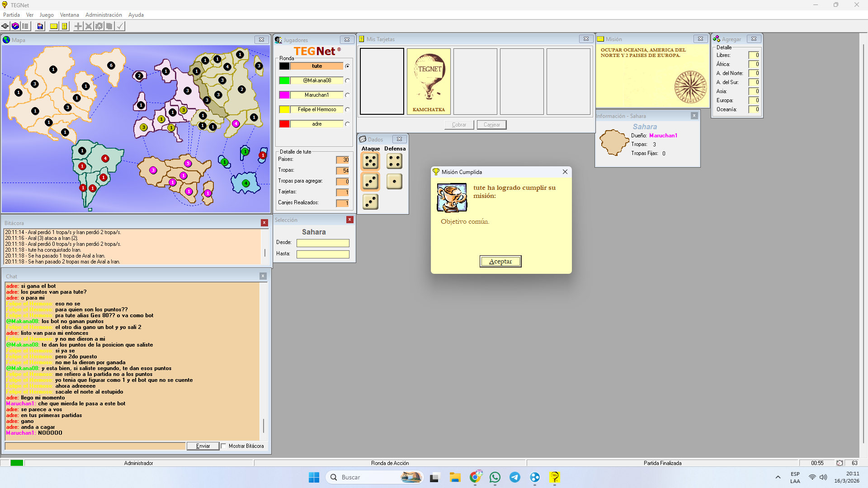Click Maruchan1's magenta color swatch
Image resolution: width=868 pixels, height=488 pixels.
(x=284, y=95)
